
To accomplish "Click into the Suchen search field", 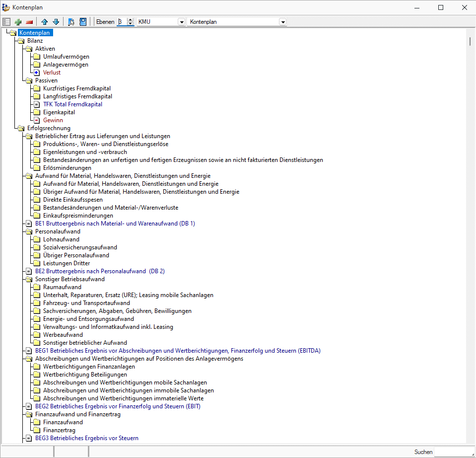I will (x=454, y=452).
